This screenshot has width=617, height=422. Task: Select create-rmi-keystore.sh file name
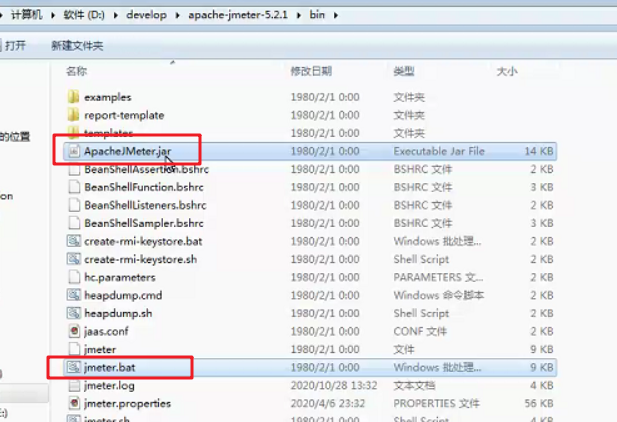coord(140,259)
